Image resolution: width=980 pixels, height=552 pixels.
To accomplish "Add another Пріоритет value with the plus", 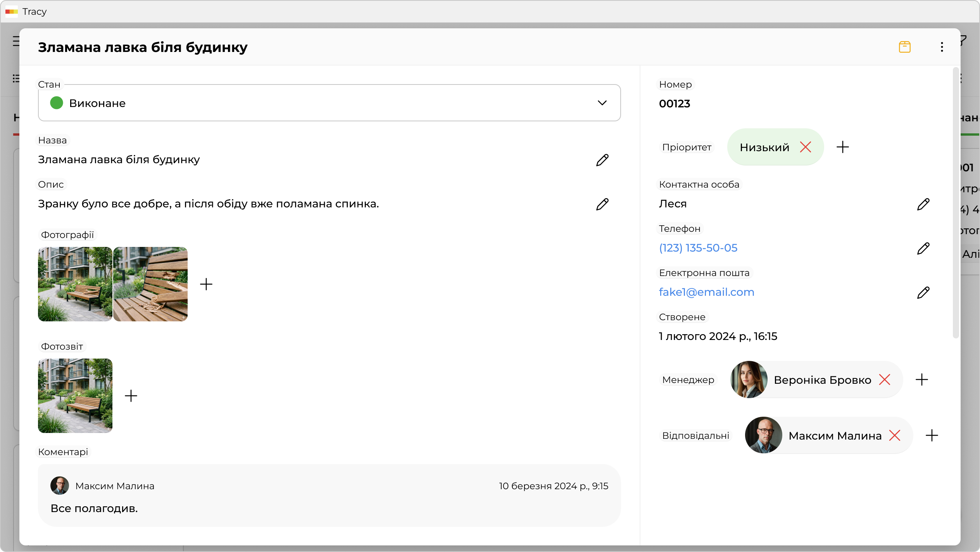I will [x=843, y=147].
